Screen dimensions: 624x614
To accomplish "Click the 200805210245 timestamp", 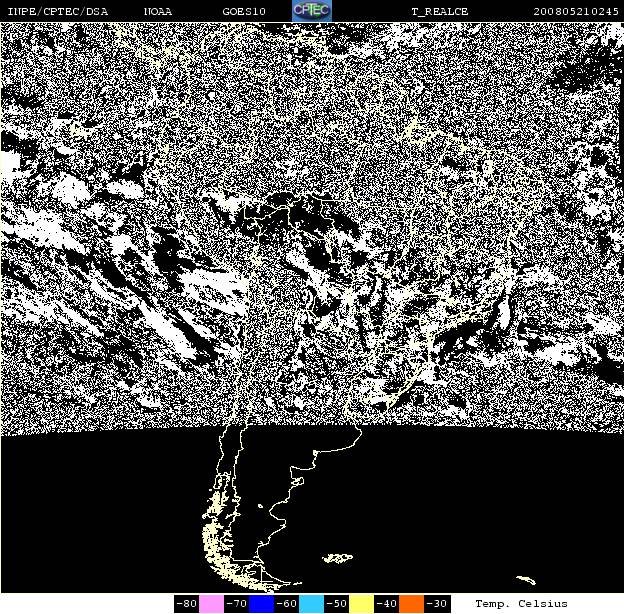I will tap(576, 12).
